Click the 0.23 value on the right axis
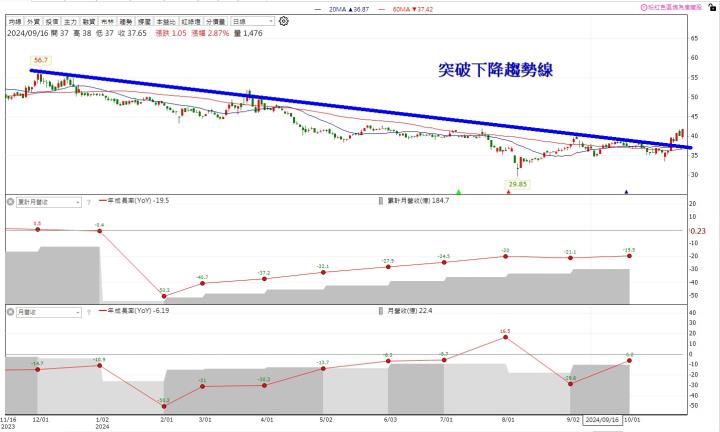This screenshot has width=720, height=432. coord(698,231)
